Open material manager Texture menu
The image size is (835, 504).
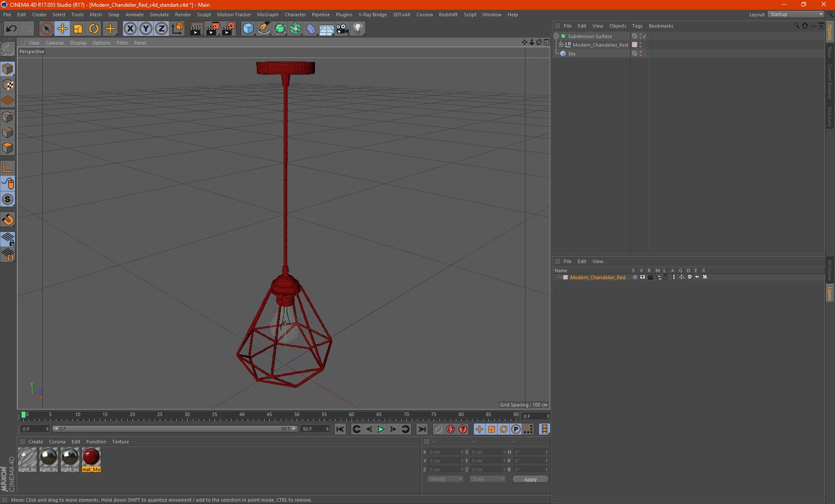tap(120, 442)
